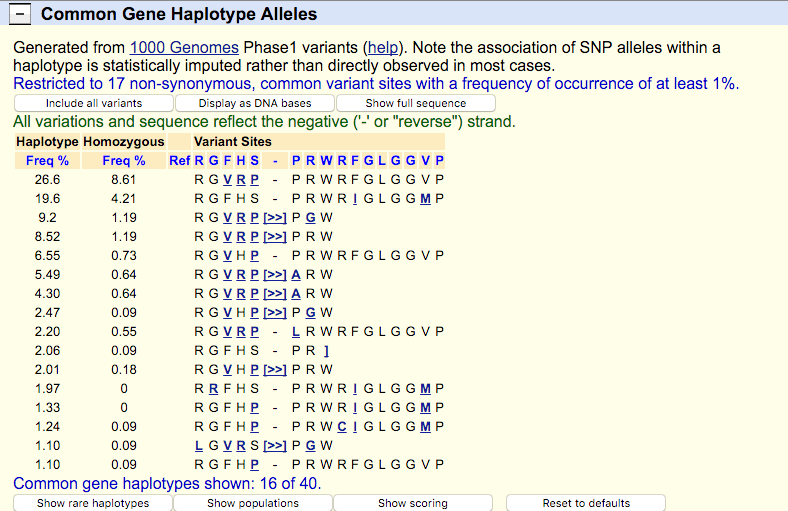The height and width of the screenshot is (511, 788).
Task: Sort by Haplotype Freq % column header
Action: pos(47,161)
